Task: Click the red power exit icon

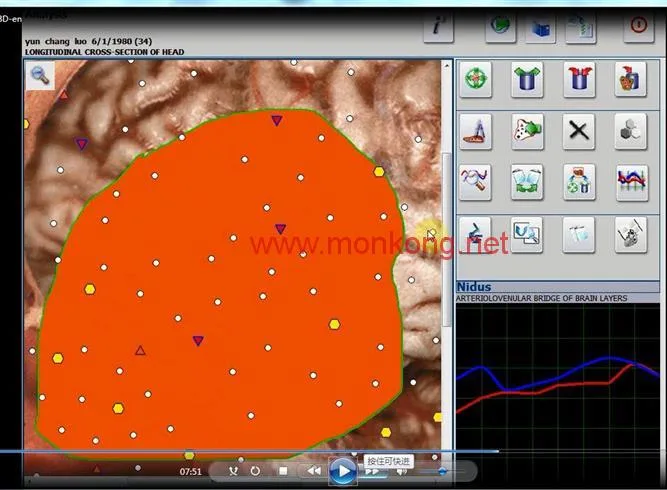Action: [638, 26]
